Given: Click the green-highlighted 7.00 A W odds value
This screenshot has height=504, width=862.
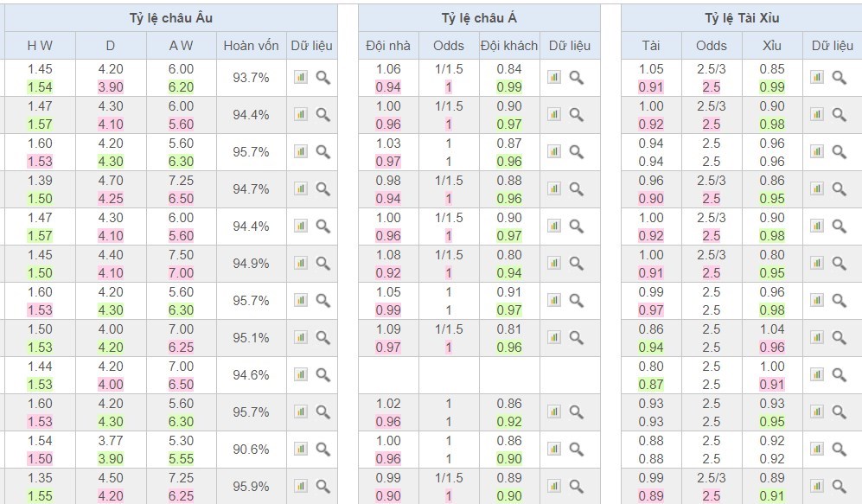Looking at the screenshot, I should click(182, 272).
